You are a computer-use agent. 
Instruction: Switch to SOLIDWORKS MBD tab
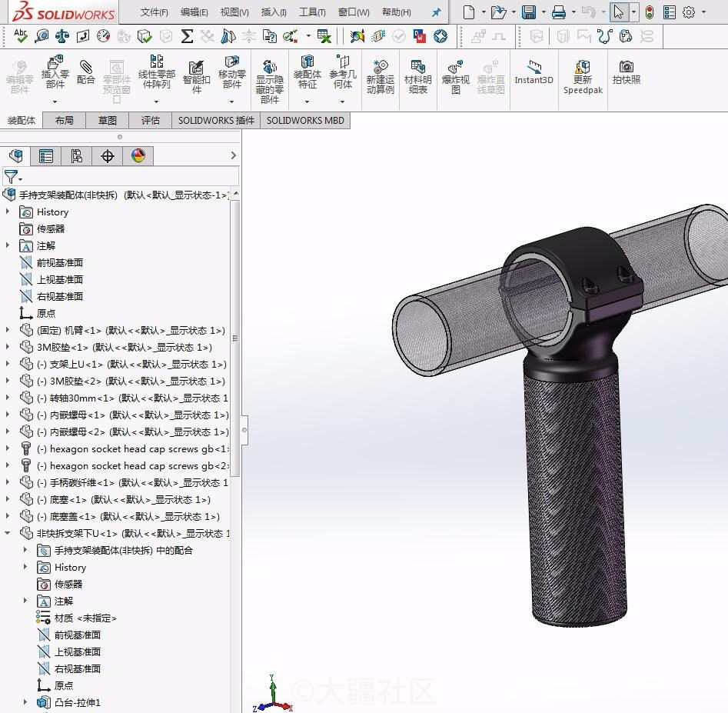305,120
